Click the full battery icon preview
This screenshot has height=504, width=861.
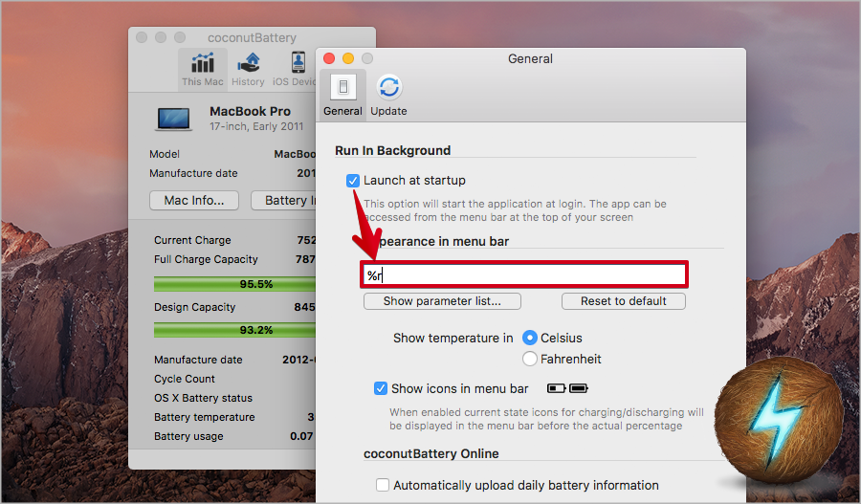[x=579, y=388]
